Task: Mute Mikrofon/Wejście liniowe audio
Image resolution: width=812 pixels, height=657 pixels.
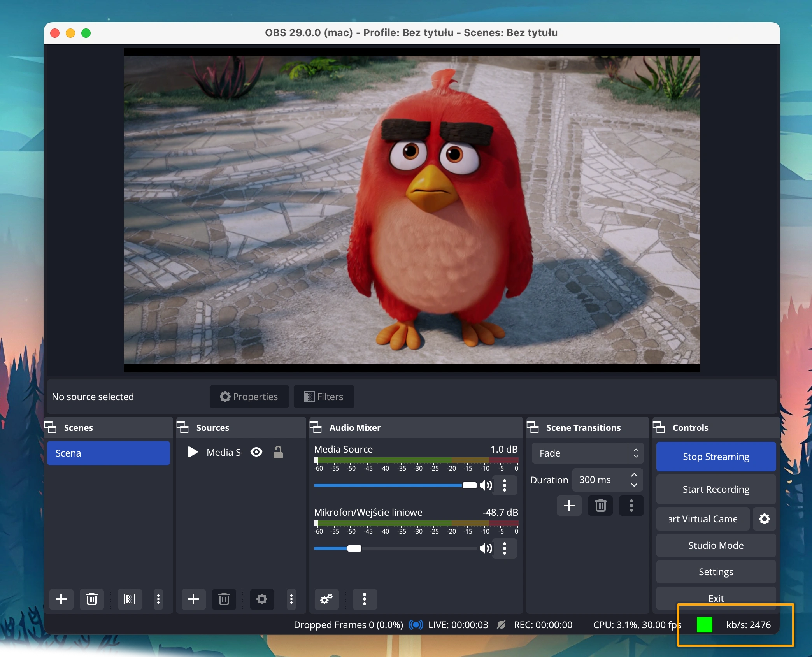Action: [486, 548]
